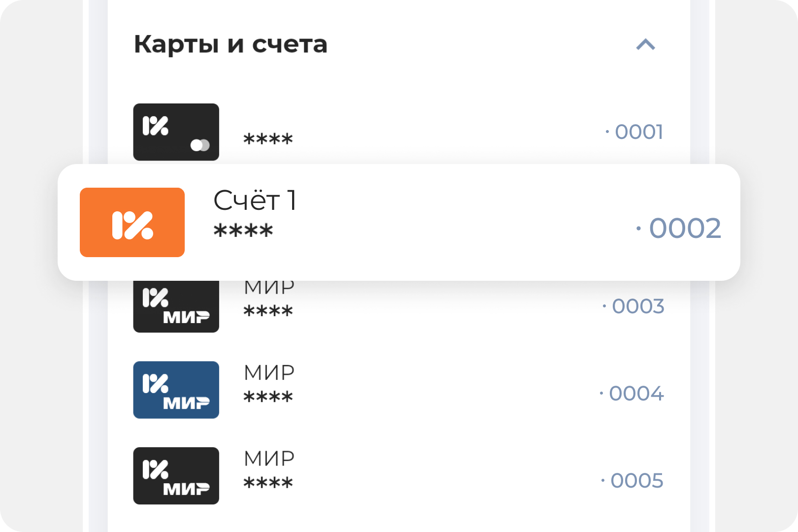
Task: Click card number ending 0003
Action: (x=633, y=306)
